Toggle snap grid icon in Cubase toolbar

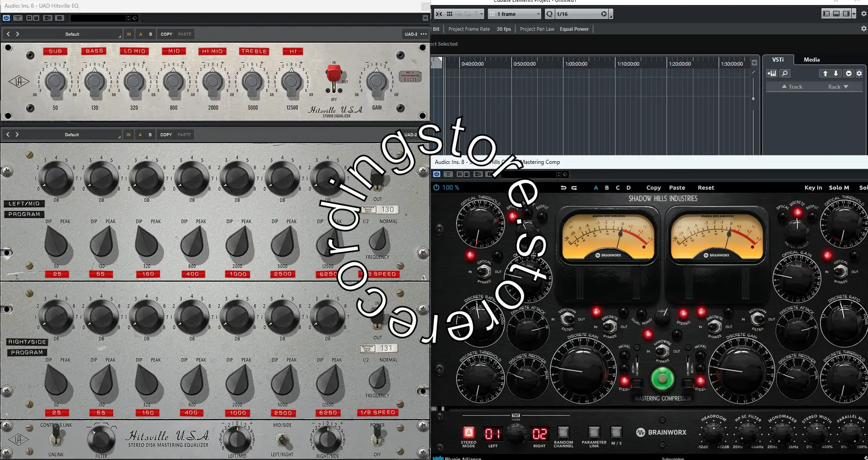click(x=449, y=14)
